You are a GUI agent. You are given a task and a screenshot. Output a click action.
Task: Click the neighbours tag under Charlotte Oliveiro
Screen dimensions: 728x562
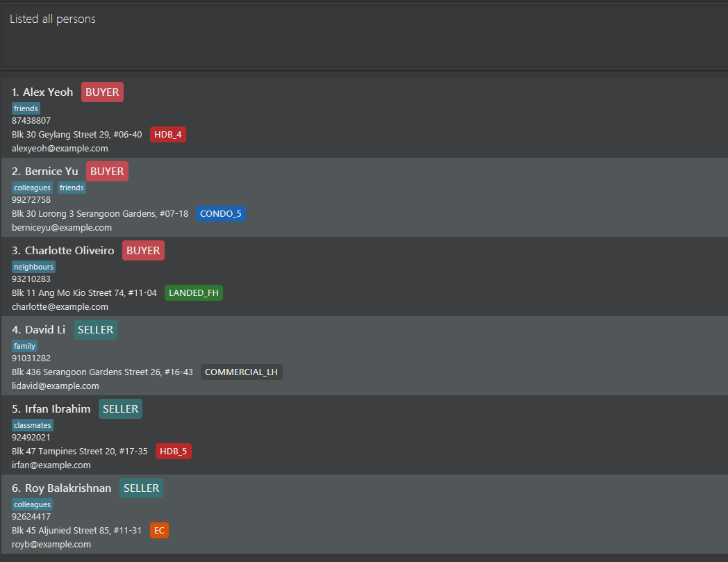(33, 267)
